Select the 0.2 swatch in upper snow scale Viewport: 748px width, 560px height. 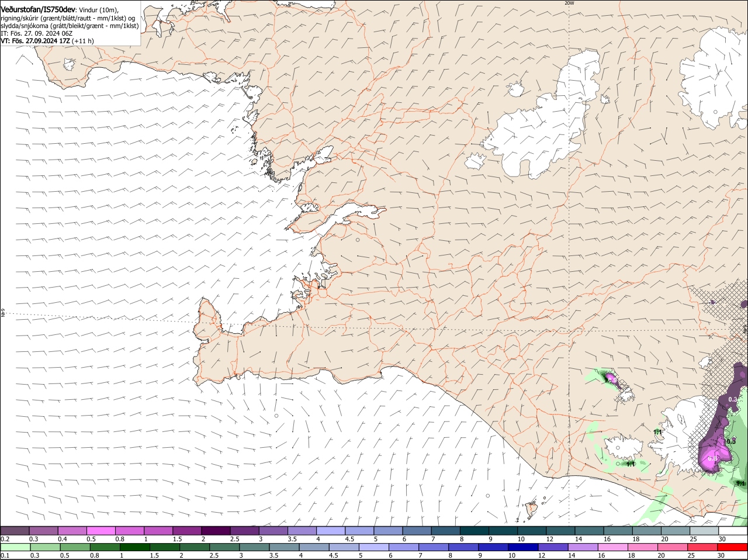tap(15, 530)
